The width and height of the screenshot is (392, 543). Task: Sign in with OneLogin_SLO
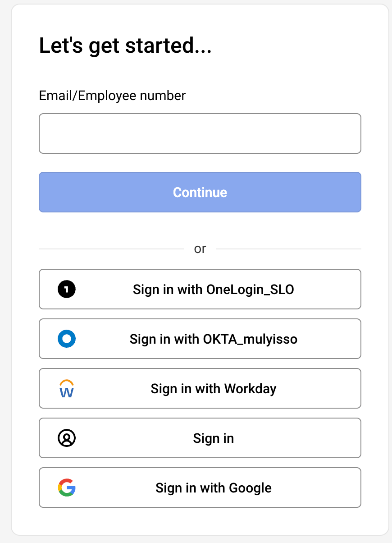click(200, 289)
